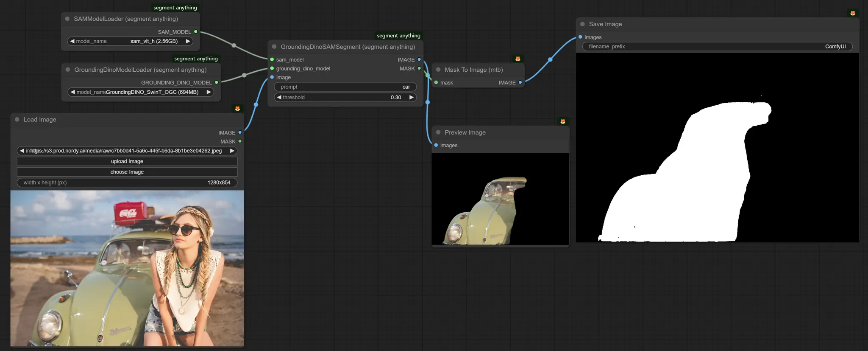This screenshot has height=351, width=868.
Task: Collapse the Load Image node with its title dot
Action: [x=17, y=120]
